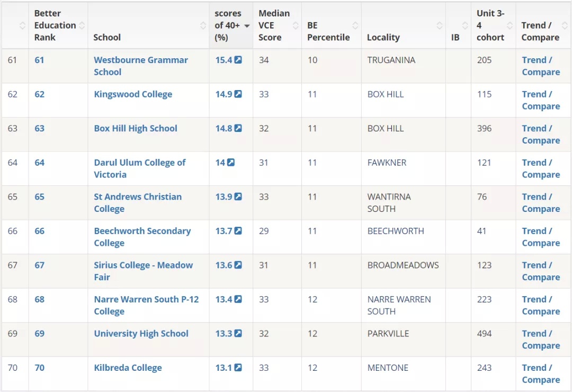This screenshot has width=572, height=392.
Task: Click Trend / Compare for Kilbreda College
Action: coord(541,374)
